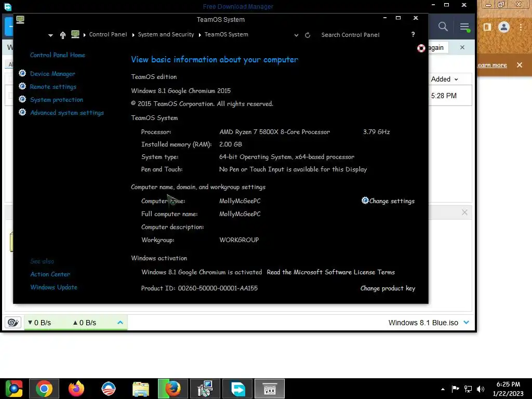Image resolution: width=532 pixels, height=399 pixels.
Task: Select TeamOS System breadcrumb
Action: pos(227,34)
